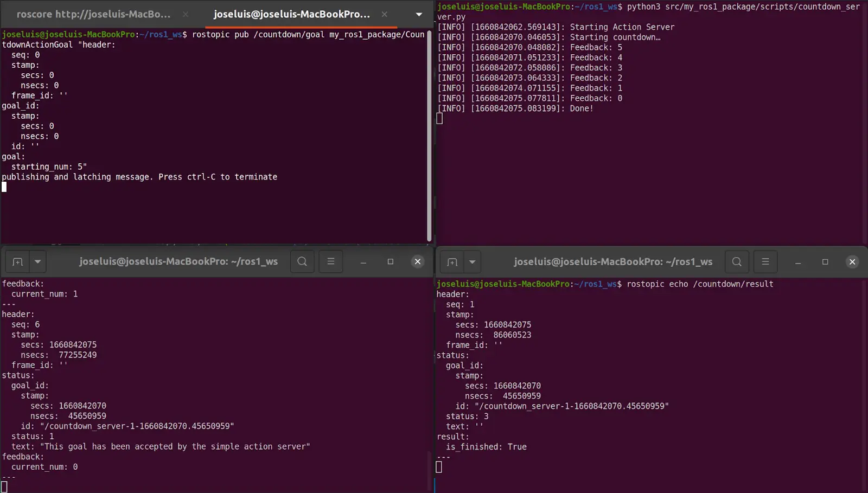
Task: Open new tab in the /countdown/result terminal
Action: tap(452, 262)
